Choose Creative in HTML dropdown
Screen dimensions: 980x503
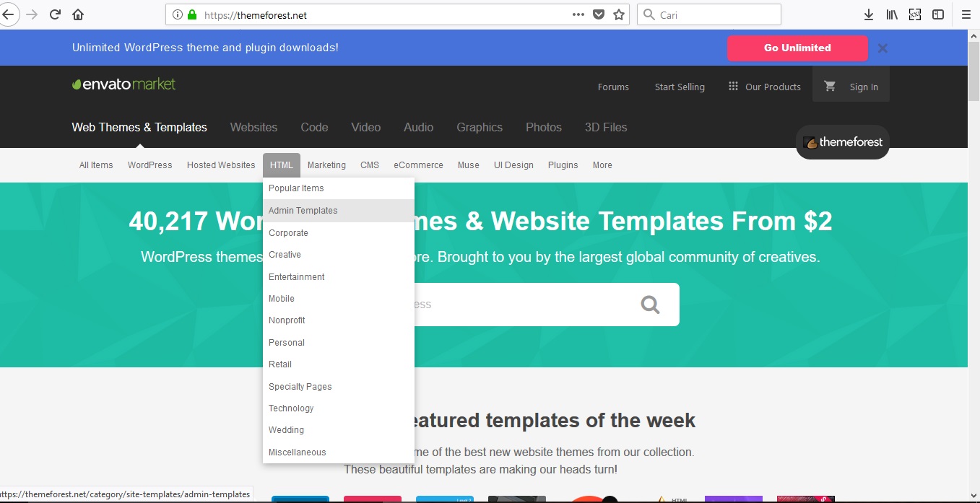pyautogui.click(x=339, y=255)
